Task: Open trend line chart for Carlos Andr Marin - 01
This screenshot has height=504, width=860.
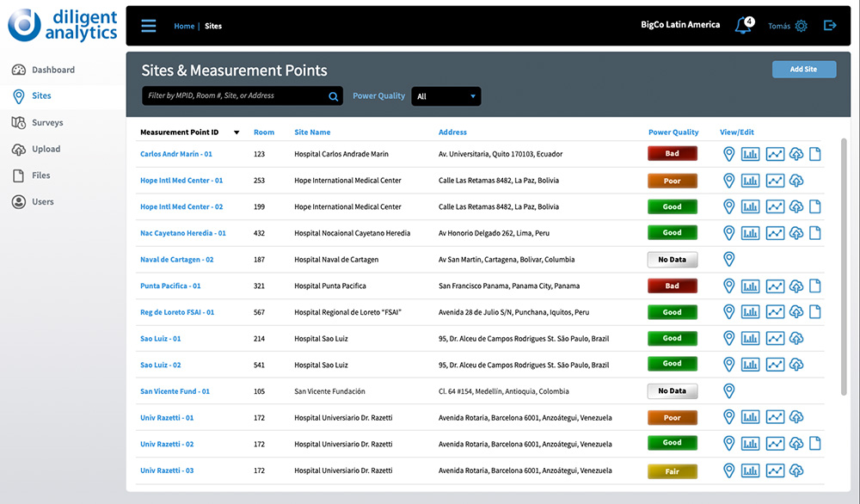Action: pos(775,154)
